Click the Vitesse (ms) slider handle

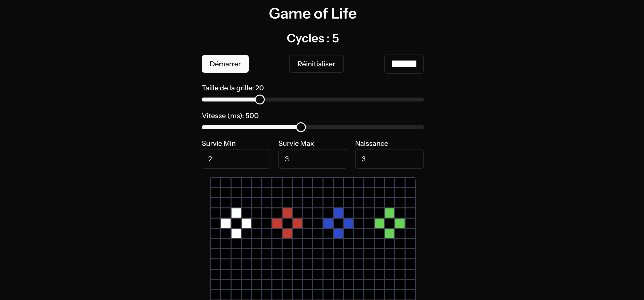coord(301,127)
